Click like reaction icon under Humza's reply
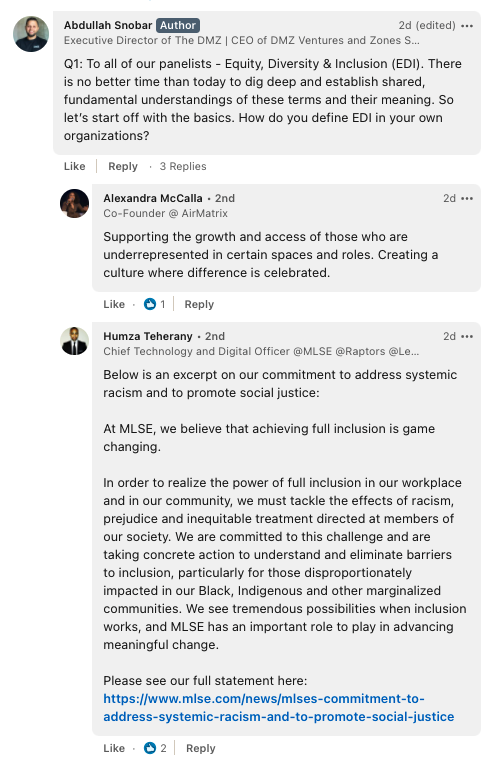 [150, 748]
